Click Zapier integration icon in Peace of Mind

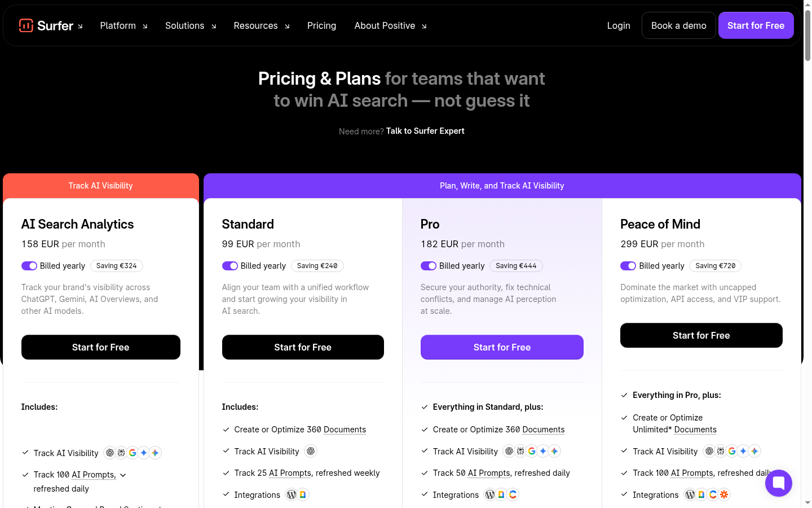pyautogui.click(x=724, y=494)
